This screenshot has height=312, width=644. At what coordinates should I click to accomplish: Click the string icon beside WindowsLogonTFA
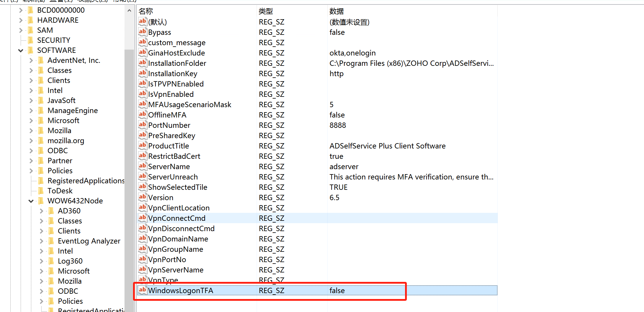[142, 290]
